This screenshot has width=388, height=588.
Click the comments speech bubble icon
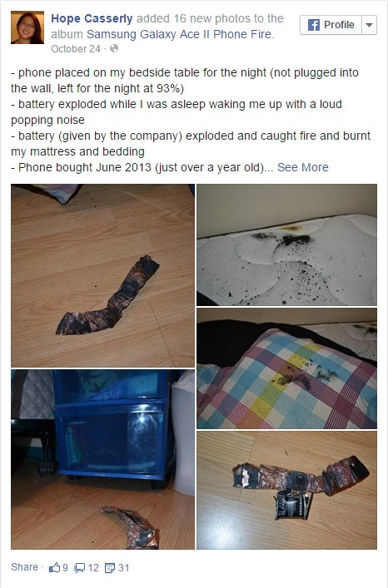[80, 568]
